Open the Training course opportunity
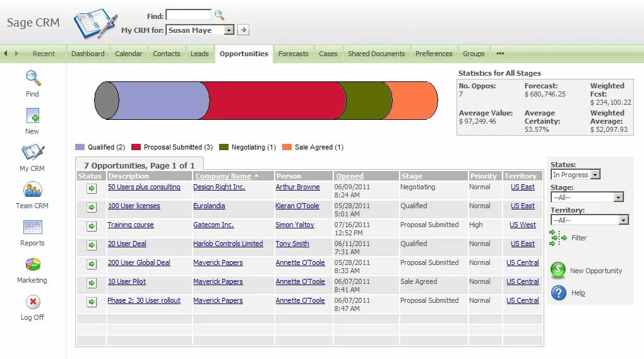 [x=131, y=225]
